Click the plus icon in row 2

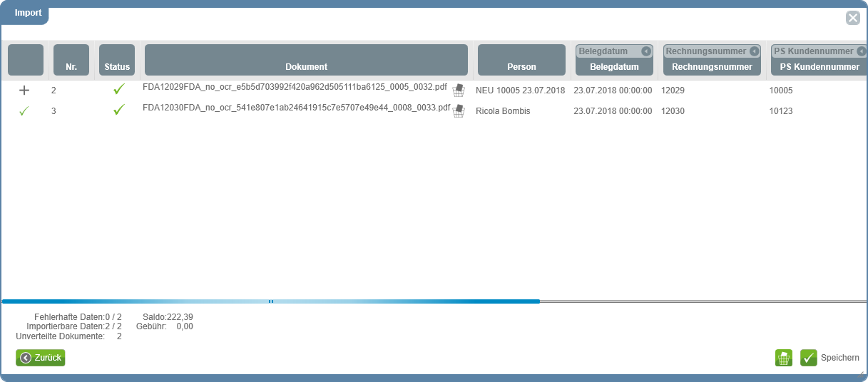click(x=24, y=91)
